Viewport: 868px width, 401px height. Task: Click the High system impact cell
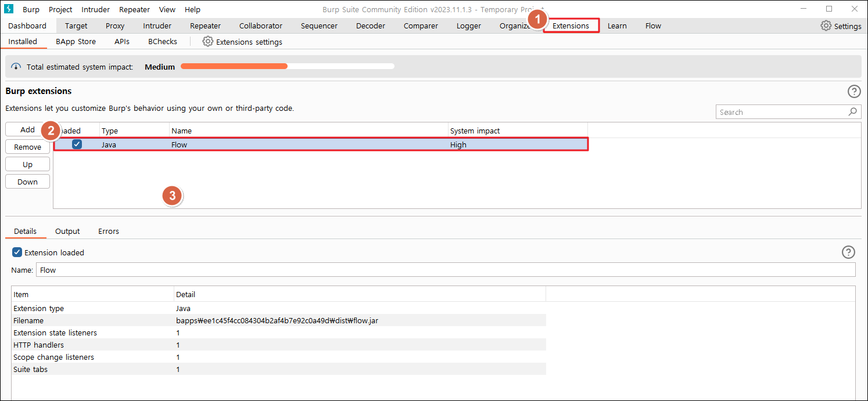tap(518, 144)
